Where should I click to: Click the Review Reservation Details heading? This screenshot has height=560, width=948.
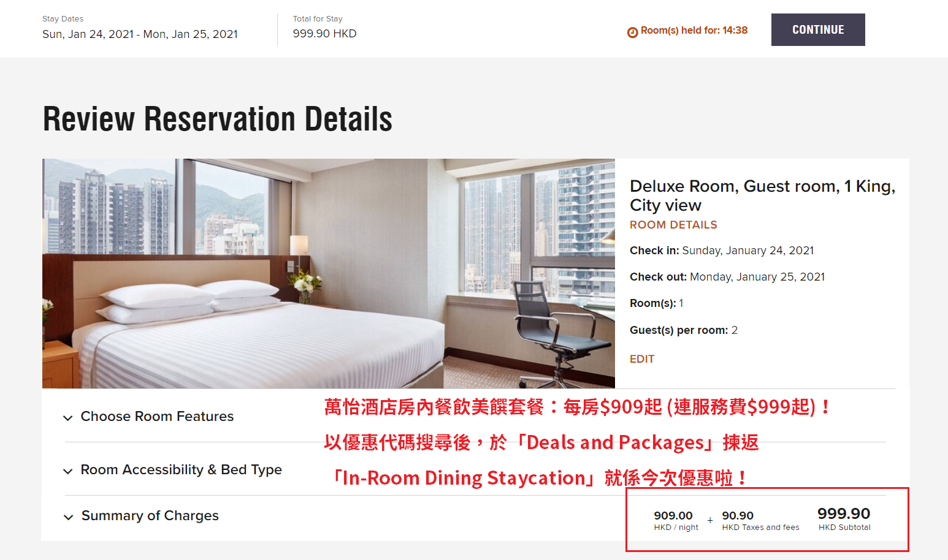point(218,119)
